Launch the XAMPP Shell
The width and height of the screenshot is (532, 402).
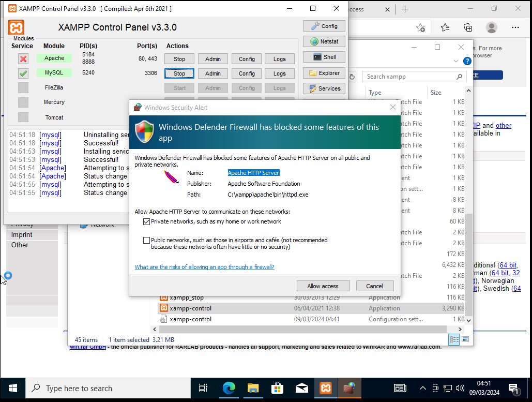pyautogui.click(x=324, y=57)
